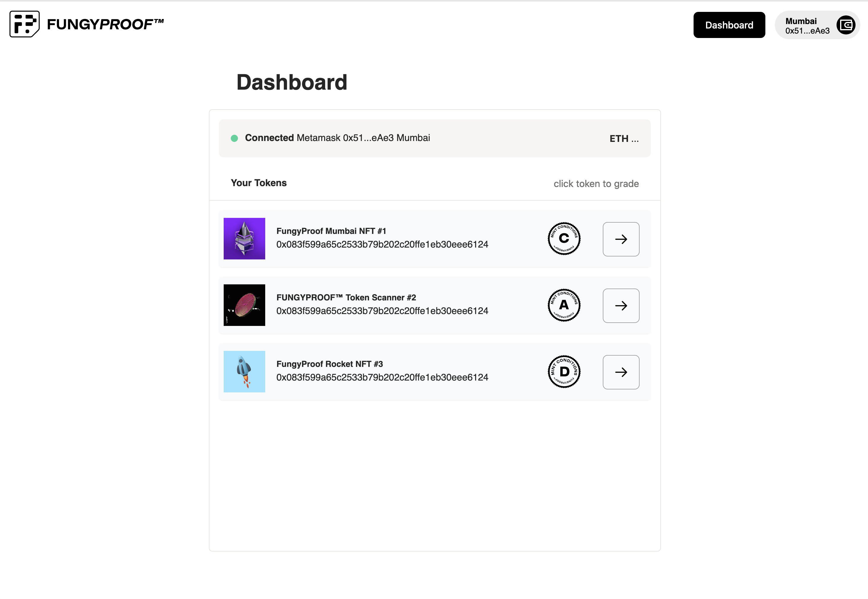Click the FungyProof Rocket NFT #3 title
868x599 pixels.
click(330, 364)
